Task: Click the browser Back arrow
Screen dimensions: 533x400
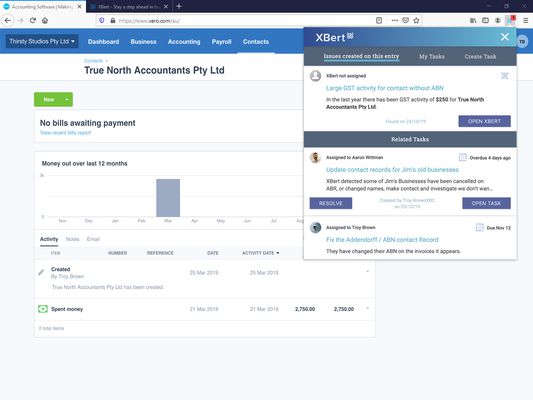Action: click(7, 20)
